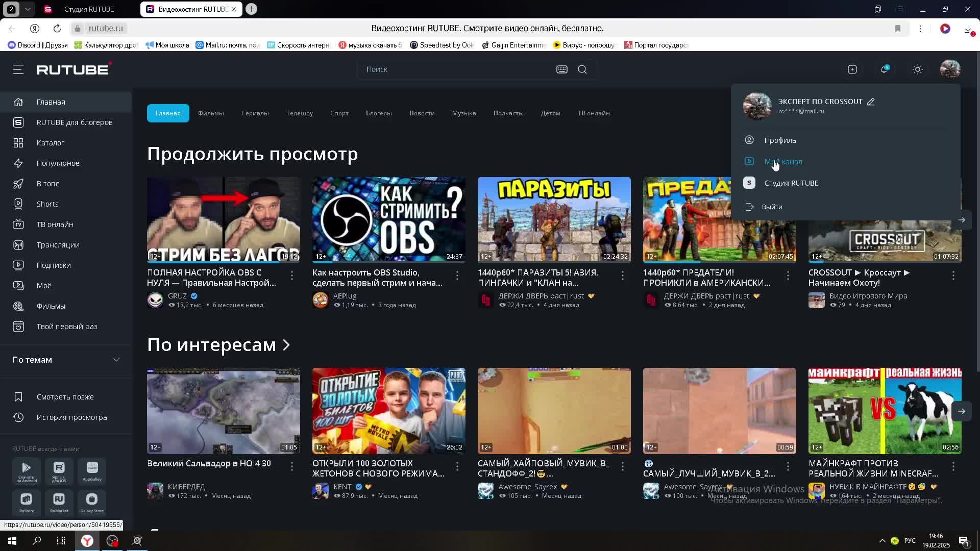Open ПАРАЗИТЫ video thumbnail
This screenshot has width=980, height=551.
554,220
